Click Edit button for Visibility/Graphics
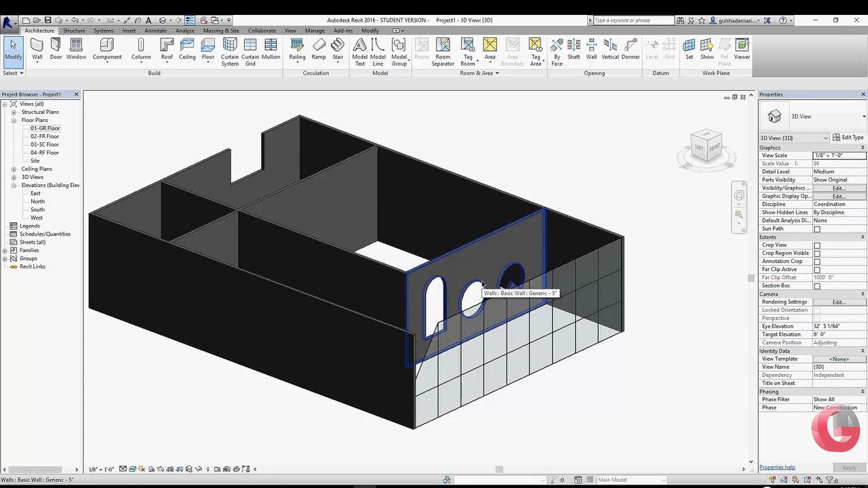 pyautogui.click(x=840, y=188)
